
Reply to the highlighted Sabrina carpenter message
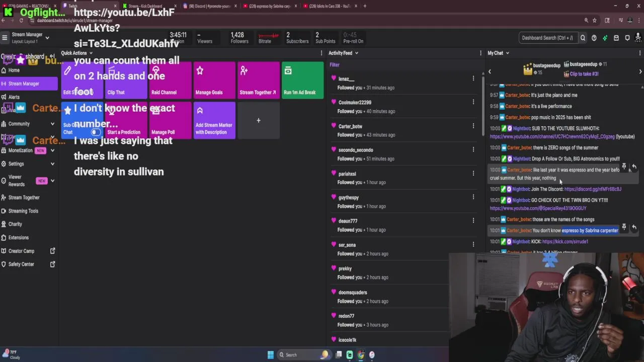634,227
